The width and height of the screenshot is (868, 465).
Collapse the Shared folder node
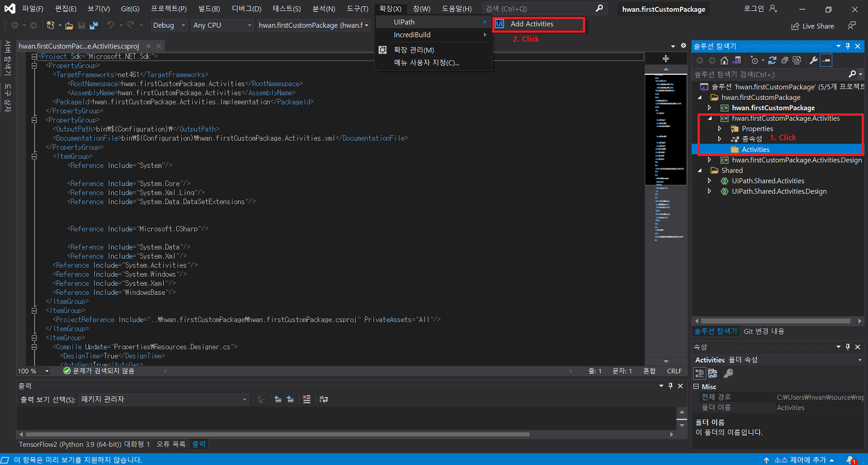point(700,170)
